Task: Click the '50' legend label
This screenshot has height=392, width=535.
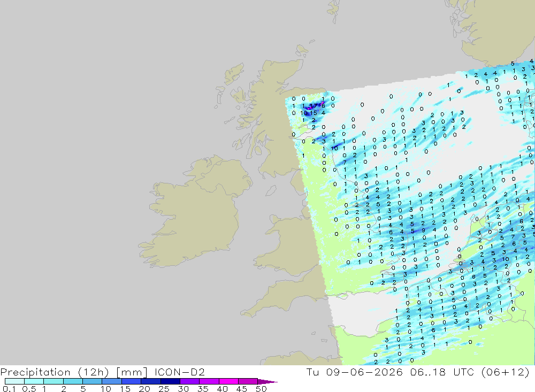Action: tap(261, 389)
